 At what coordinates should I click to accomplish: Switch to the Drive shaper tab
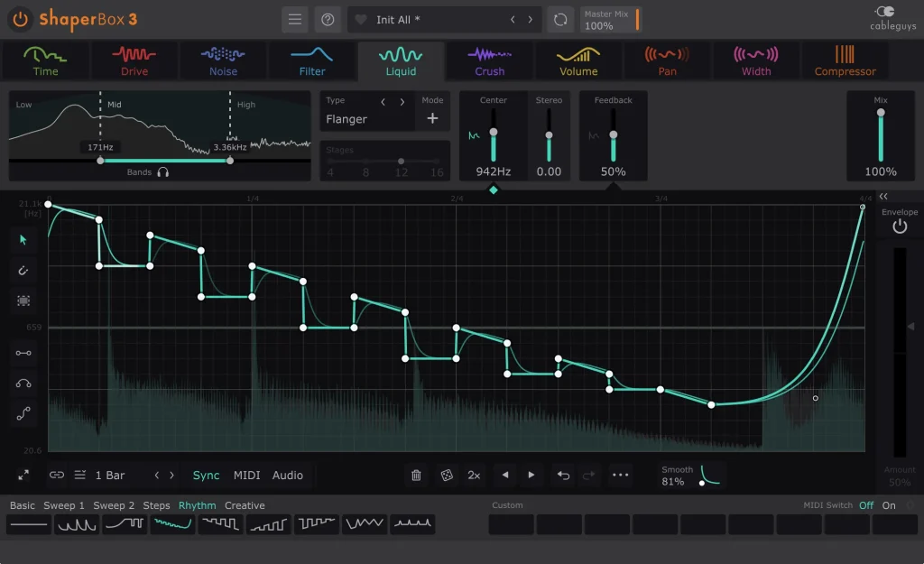point(134,61)
